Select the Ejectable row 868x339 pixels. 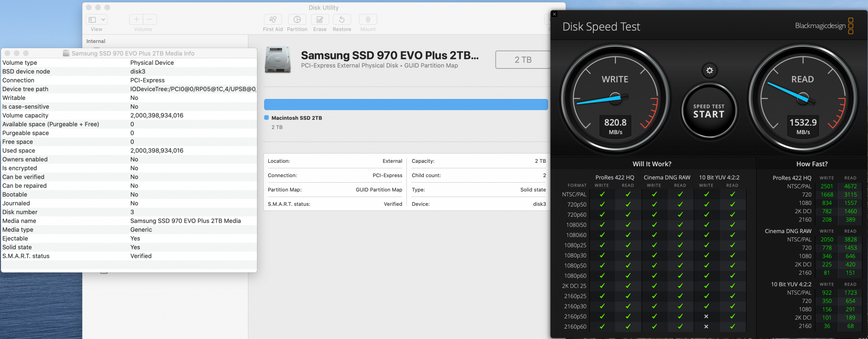coord(129,238)
